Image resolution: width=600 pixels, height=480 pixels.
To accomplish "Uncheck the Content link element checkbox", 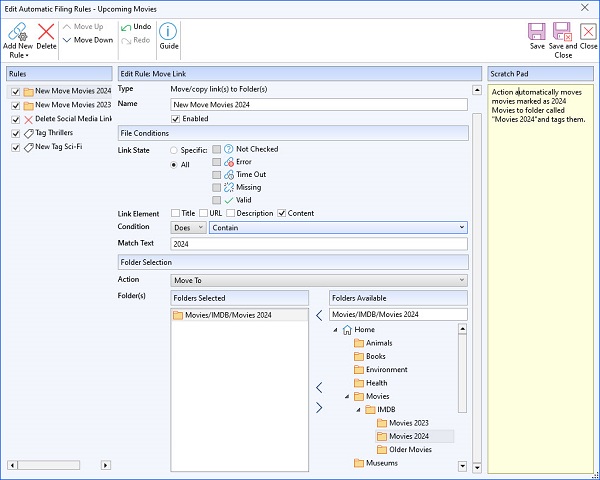I will coord(282,213).
